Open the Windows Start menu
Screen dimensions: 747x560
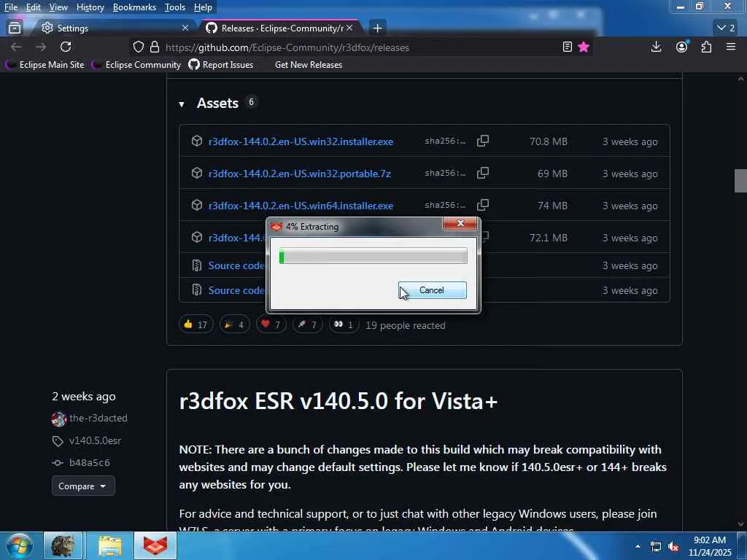[x=20, y=545]
